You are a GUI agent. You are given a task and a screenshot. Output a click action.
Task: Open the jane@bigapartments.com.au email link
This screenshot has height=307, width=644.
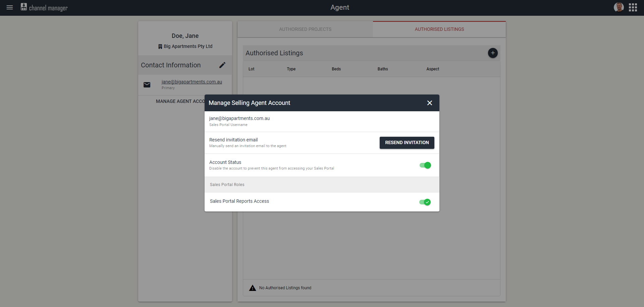192,82
